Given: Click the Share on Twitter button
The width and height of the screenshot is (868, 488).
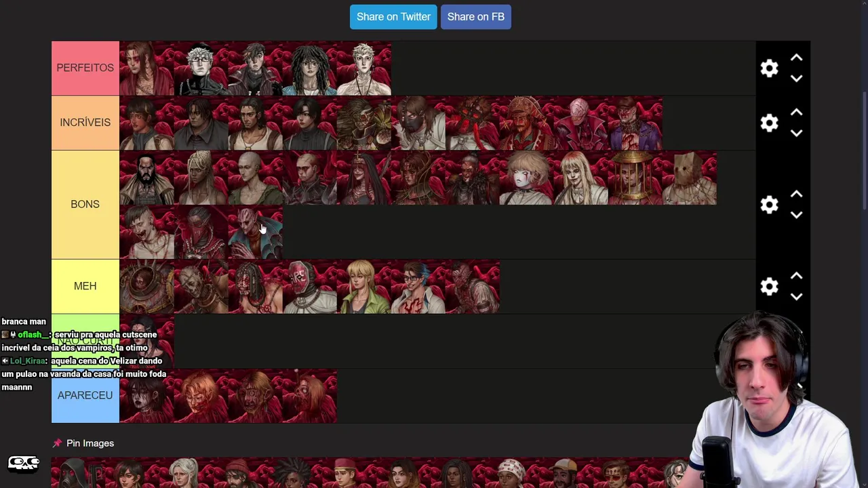Looking at the screenshot, I should (393, 17).
